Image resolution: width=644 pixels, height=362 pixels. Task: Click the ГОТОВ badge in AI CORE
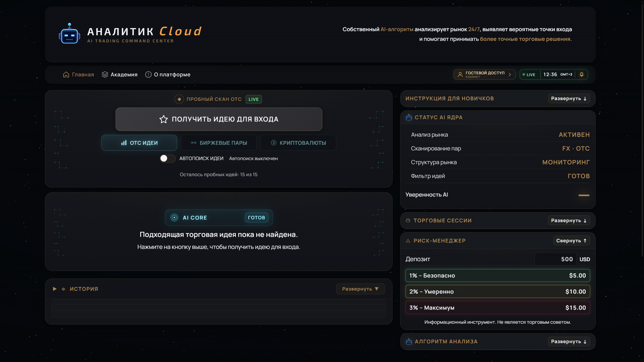(257, 218)
